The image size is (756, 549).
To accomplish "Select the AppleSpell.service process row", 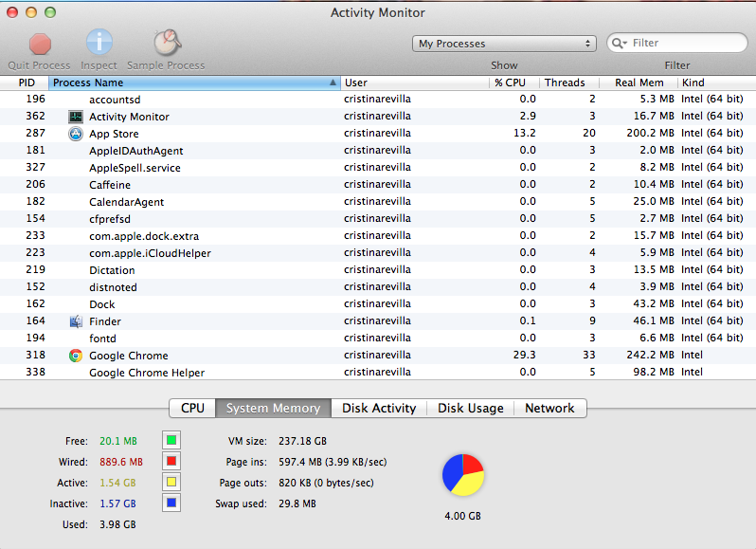I will click(x=378, y=168).
